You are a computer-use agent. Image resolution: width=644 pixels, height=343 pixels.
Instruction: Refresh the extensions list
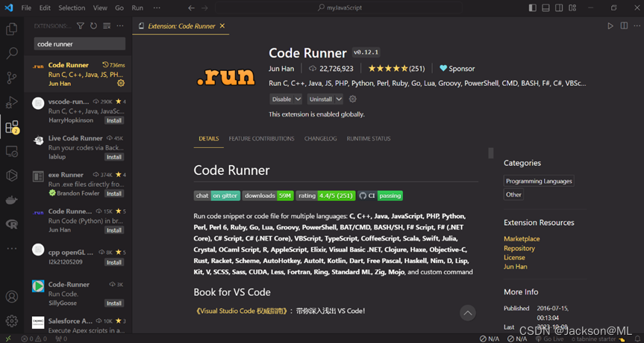[x=93, y=26]
